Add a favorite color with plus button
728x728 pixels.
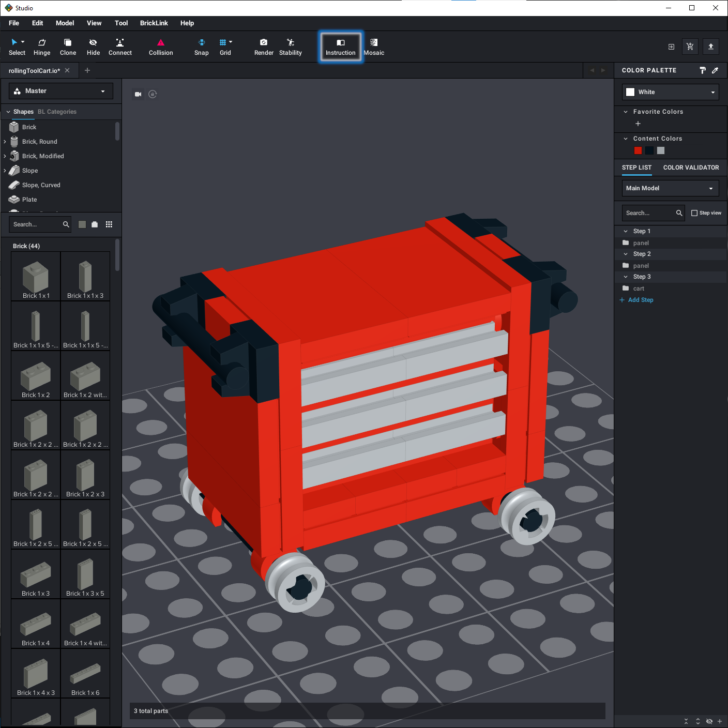638,124
